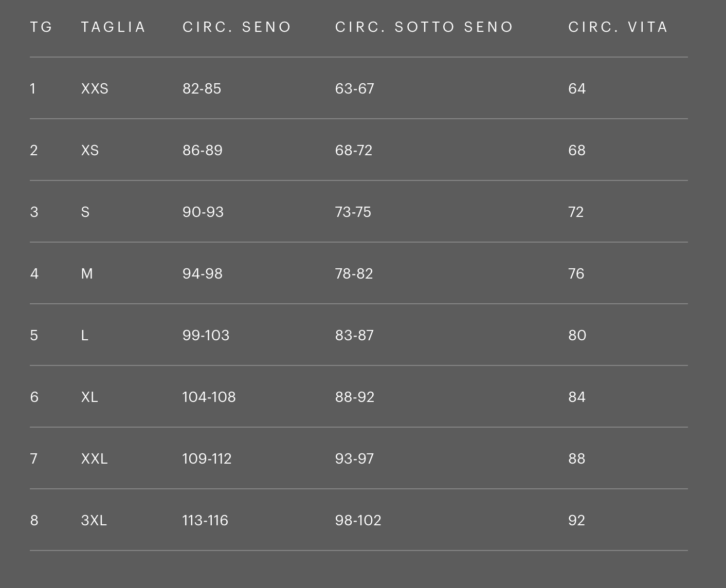Select the L size cell
726x588 pixels.
point(85,335)
